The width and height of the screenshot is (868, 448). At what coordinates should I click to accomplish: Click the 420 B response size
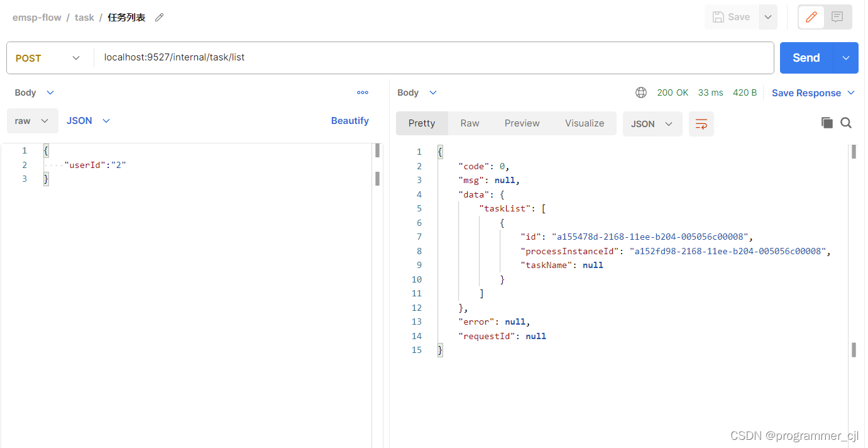click(x=745, y=92)
